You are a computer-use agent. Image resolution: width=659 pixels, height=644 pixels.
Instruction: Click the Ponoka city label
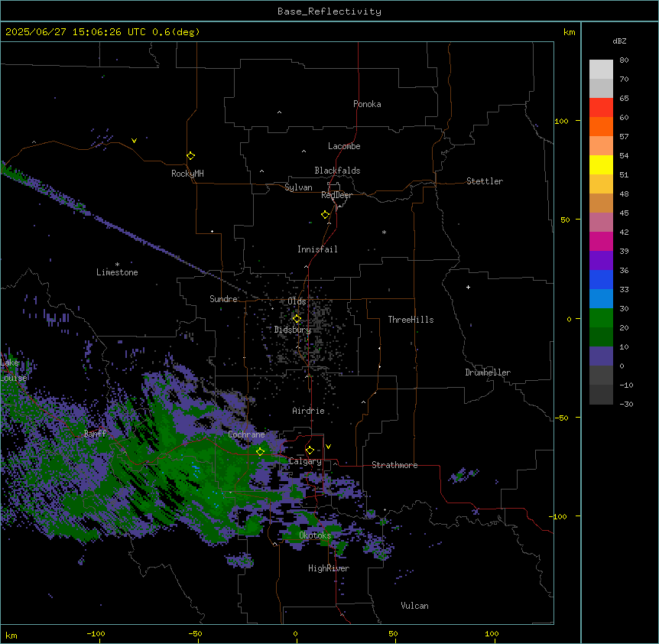click(367, 104)
